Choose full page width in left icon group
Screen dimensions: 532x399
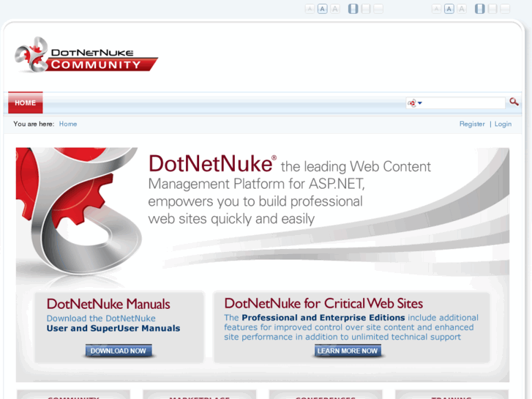point(378,9)
